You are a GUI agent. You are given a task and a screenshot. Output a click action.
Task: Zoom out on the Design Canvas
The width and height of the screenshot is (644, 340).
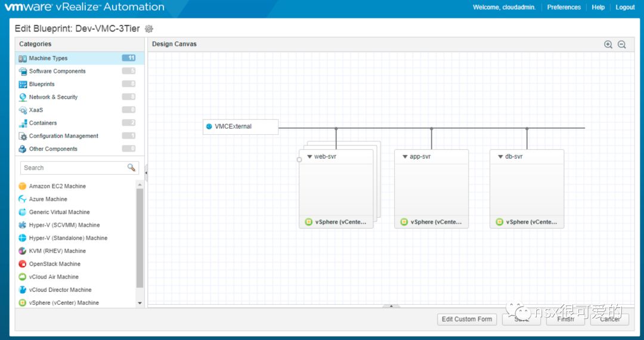622,44
